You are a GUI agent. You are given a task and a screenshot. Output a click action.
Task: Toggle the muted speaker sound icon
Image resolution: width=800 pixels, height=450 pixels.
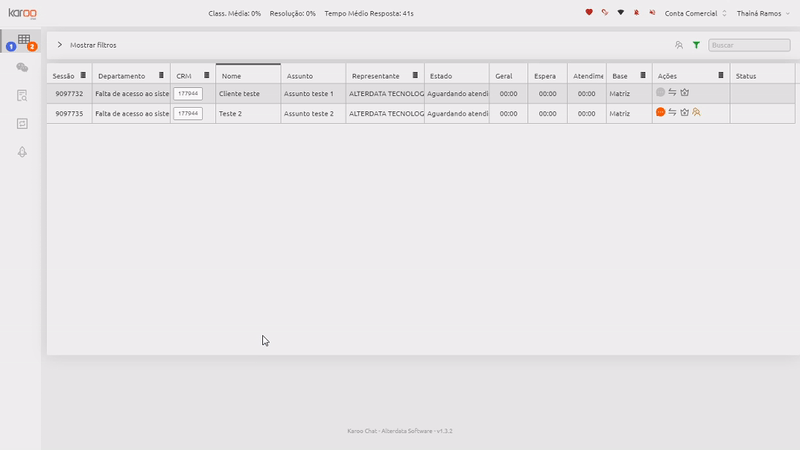pos(652,13)
